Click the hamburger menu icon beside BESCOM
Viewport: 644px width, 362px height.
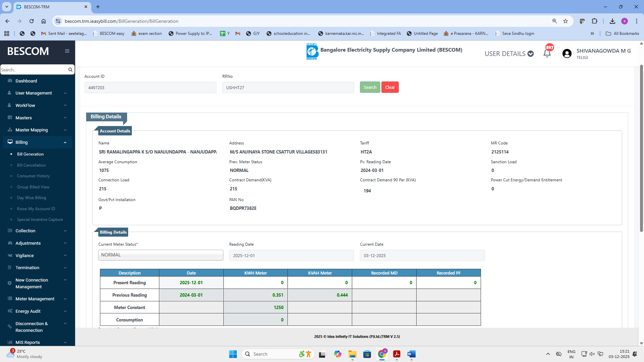point(67,51)
